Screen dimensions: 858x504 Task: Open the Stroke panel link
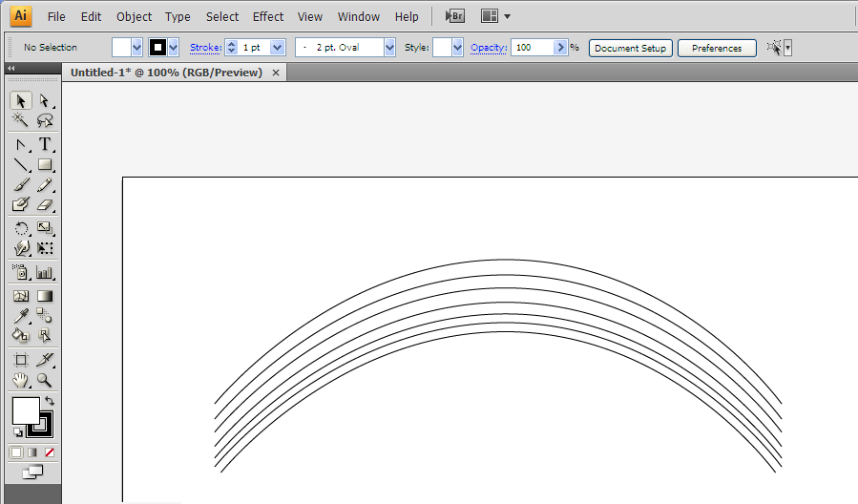[205, 48]
